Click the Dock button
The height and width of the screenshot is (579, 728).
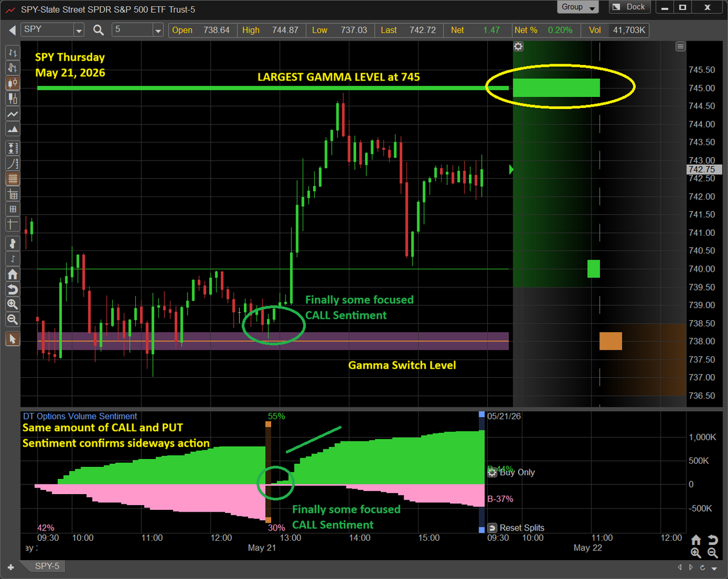pos(629,7)
